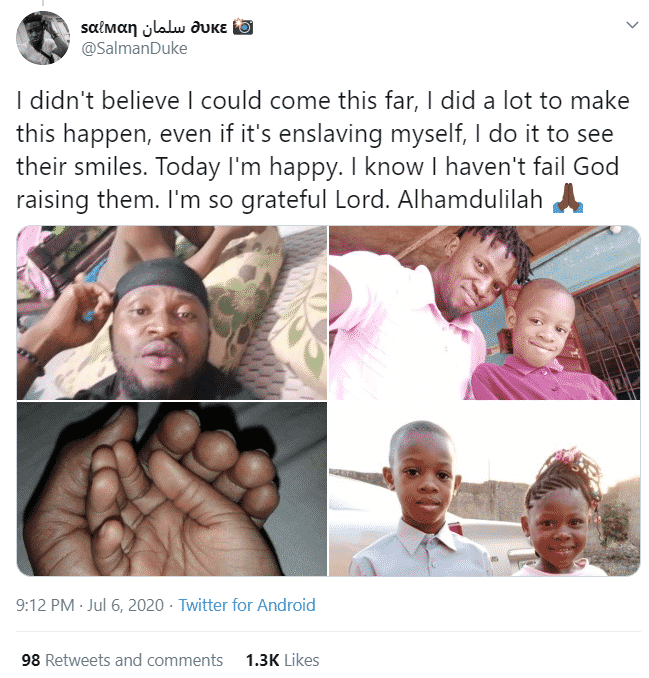Screen dimensions: 649x678
Task: Click the tweet's first line of text
Action: [318, 101]
